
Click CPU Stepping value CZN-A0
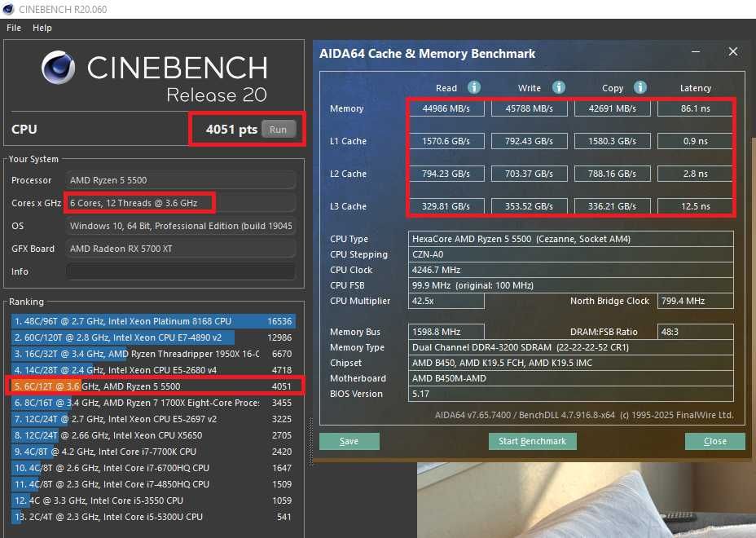(x=571, y=254)
